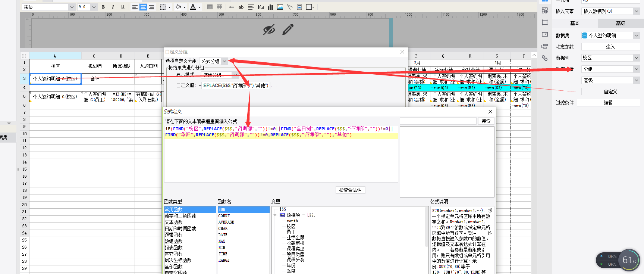
Task: Click the dataset icon beside 个人签约明细
Action: [x=585, y=35]
